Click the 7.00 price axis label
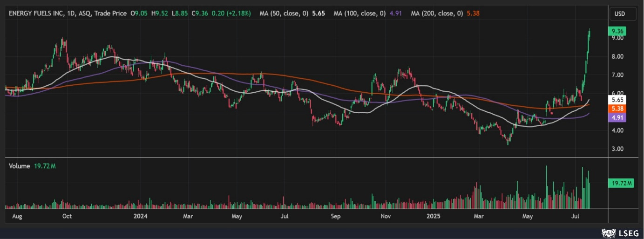Image resolution: width=644 pixels, height=239 pixels. coord(617,75)
